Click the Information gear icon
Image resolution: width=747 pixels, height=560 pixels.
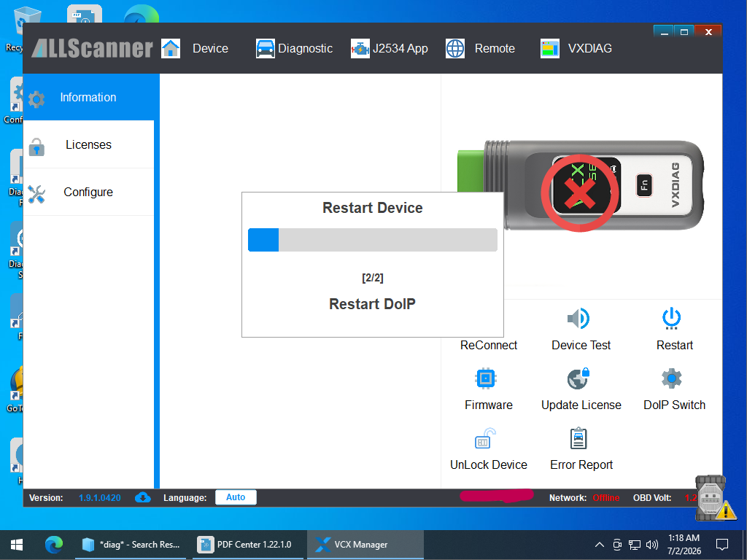36,99
